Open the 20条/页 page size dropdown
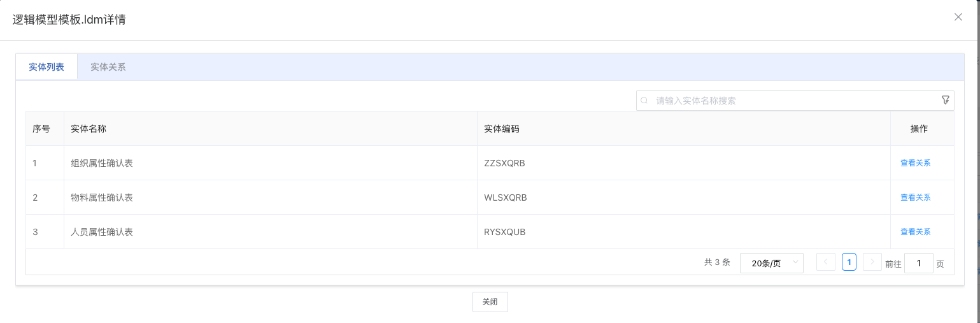This screenshot has width=980, height=323. pos(771,263)
